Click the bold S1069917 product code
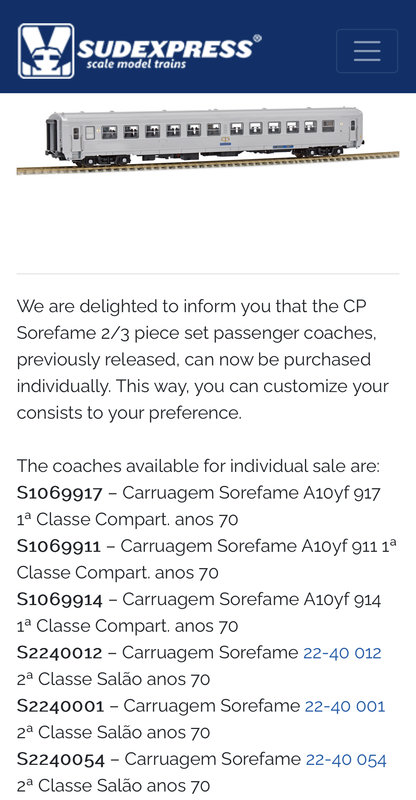The width and height of the screenshot is (416, 800). [x=60, y=493]
